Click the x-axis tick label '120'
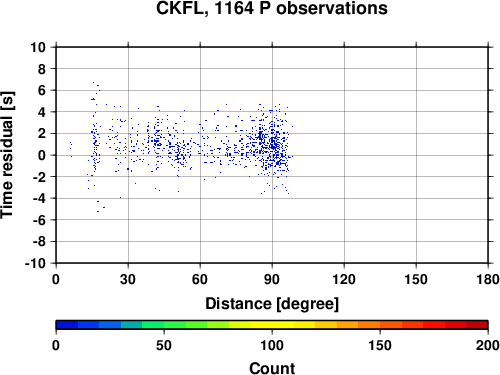Image resolution: width=500 pixels, height=375 pixels. pos(344,279)
